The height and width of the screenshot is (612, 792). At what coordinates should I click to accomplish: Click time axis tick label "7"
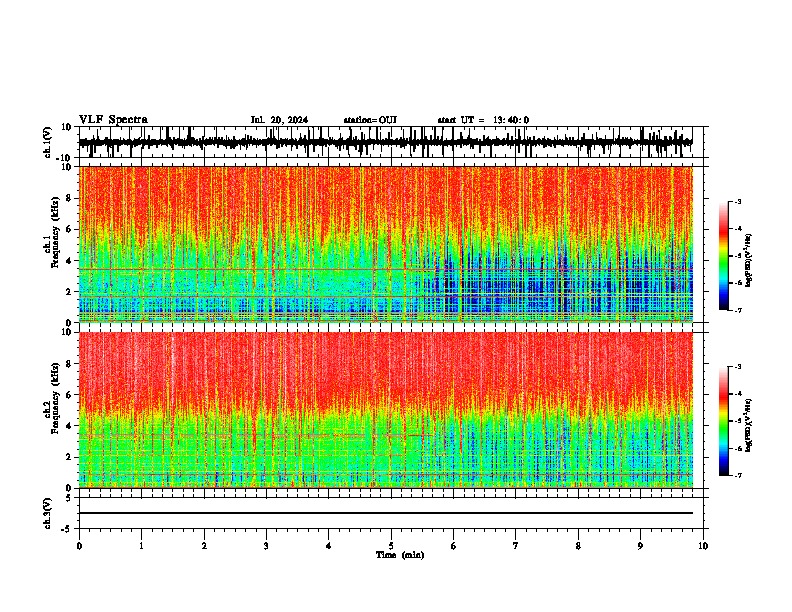click(x=516, y=546)
